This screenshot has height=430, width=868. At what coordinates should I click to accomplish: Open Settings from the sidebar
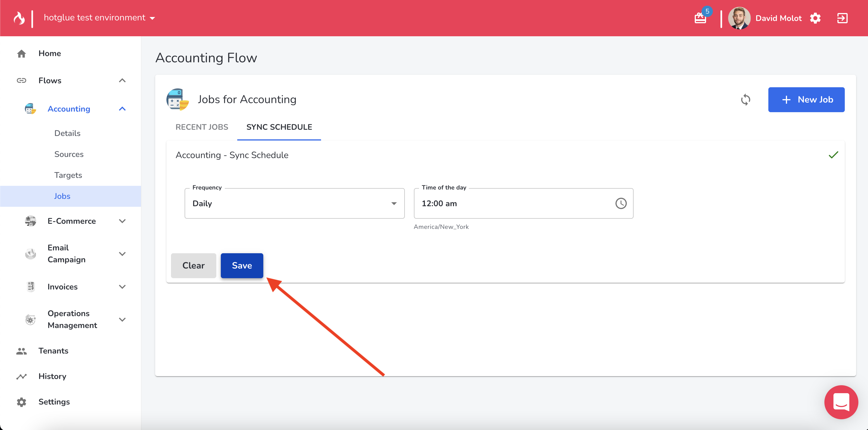point(54,402)
